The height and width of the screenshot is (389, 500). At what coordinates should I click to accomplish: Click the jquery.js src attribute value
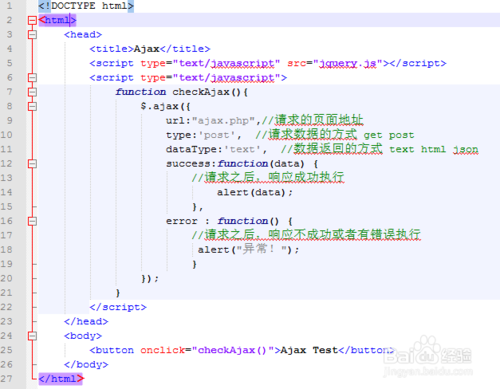tap(348, 63)
